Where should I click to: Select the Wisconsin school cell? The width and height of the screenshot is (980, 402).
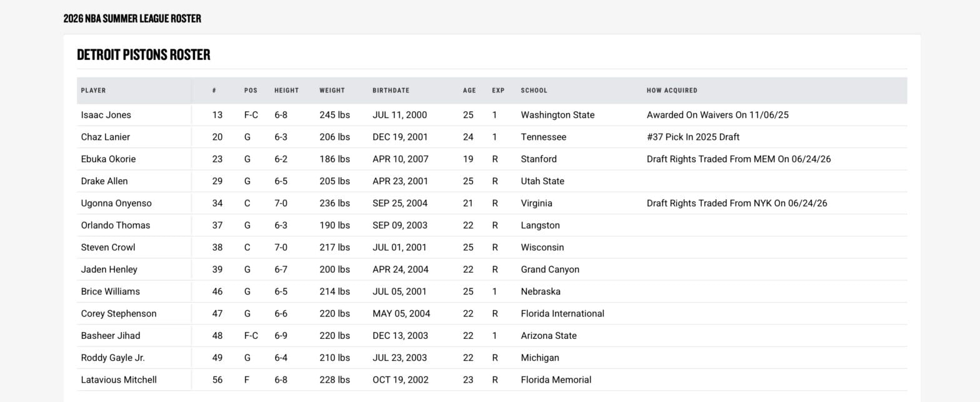542,247
